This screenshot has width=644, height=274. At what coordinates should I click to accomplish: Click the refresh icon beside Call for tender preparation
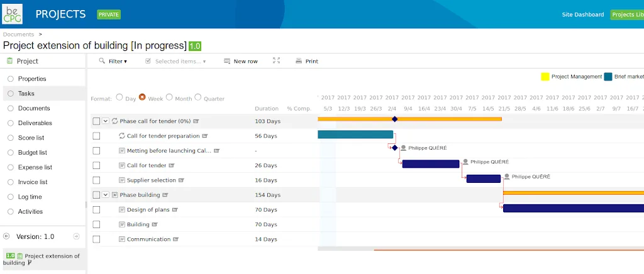point(121,136)
